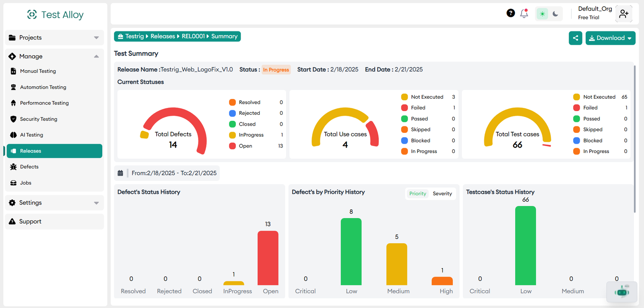This screenshot has height=308, width=644.
Task: Click the Projects folder icon
Action: coord(12,37)
